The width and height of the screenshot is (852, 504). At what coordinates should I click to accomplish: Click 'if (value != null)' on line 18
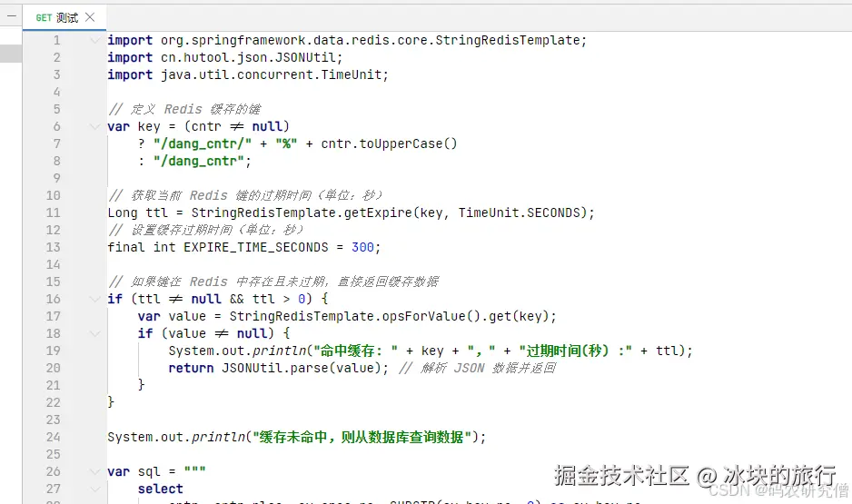(205, 333)
